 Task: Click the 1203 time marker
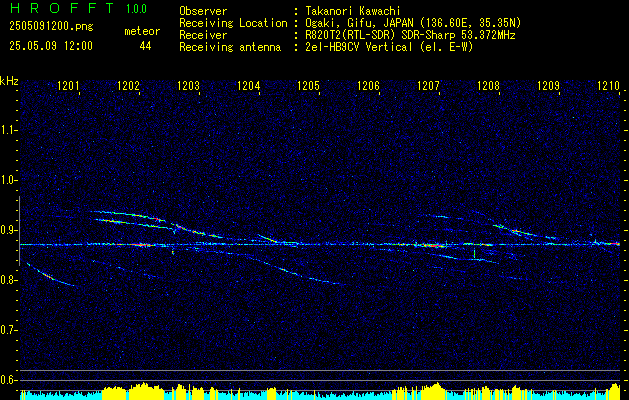coord(189,86)
